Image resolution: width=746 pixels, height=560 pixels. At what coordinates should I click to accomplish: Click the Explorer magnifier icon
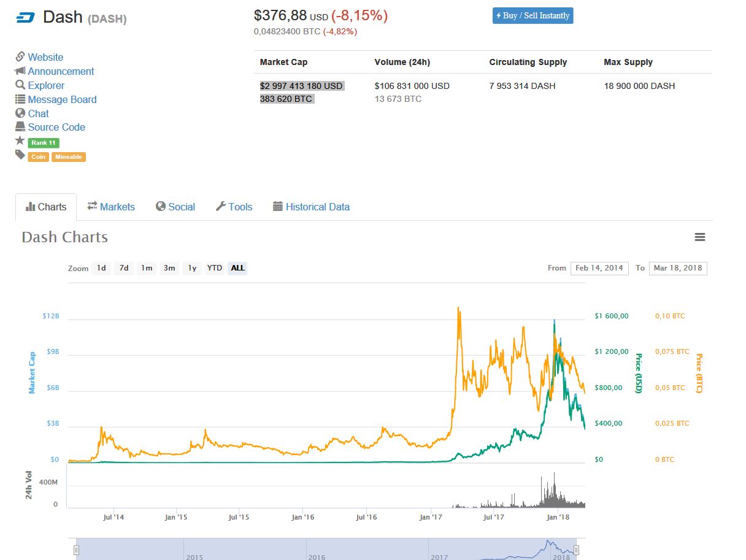[20, 85]
